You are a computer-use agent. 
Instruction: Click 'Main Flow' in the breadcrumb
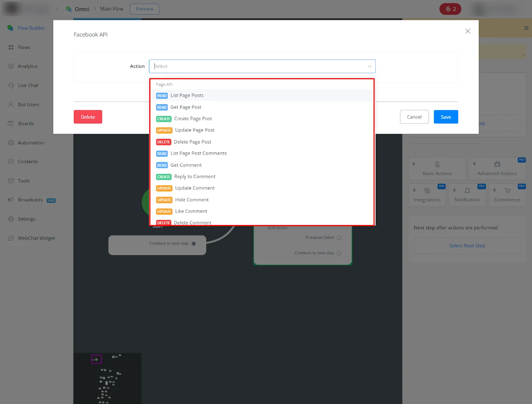112,9
